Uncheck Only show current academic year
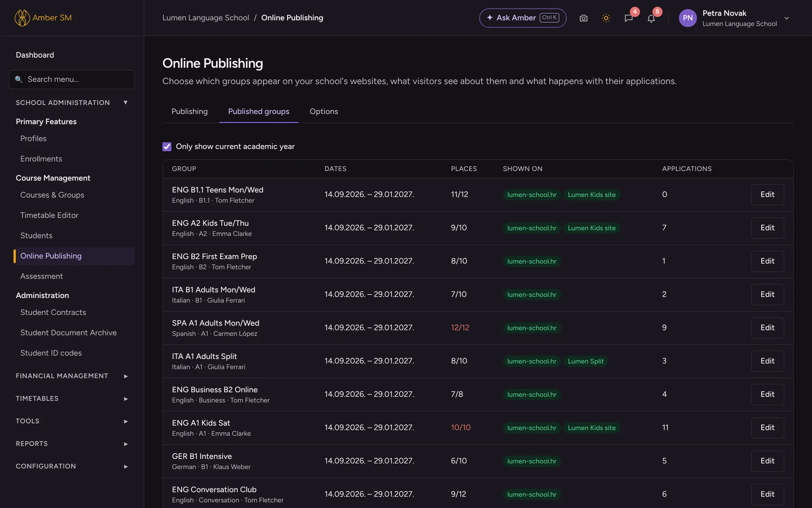The image size is (812, 508). click(167, 146)
